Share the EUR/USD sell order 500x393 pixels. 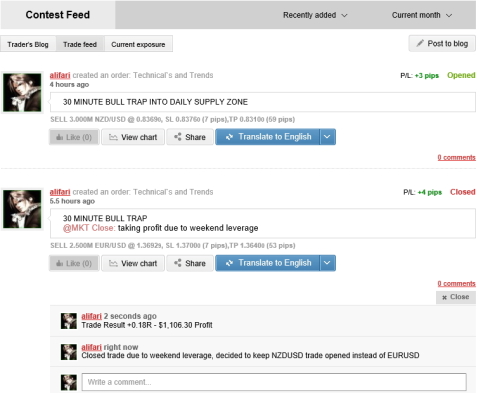tap(190, 263)
